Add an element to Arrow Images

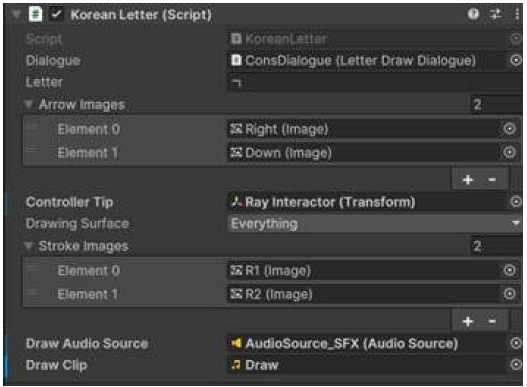pos(468,180)
